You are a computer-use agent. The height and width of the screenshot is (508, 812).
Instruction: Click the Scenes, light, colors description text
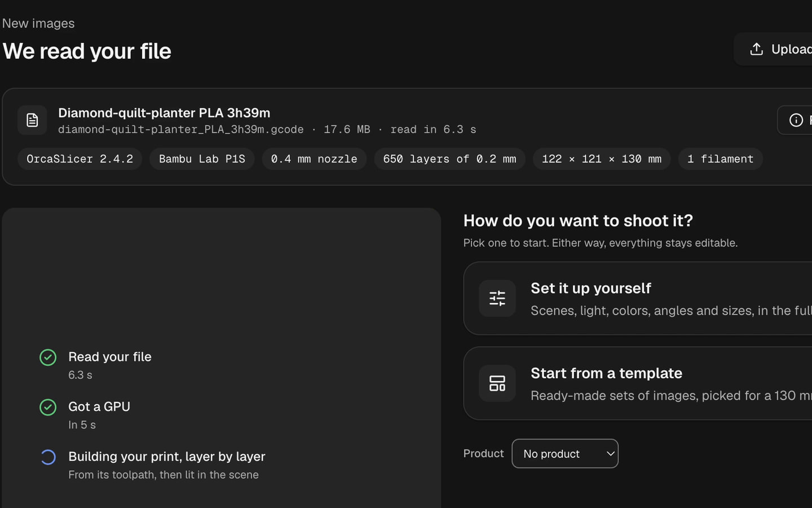click(x=671, y=310)
